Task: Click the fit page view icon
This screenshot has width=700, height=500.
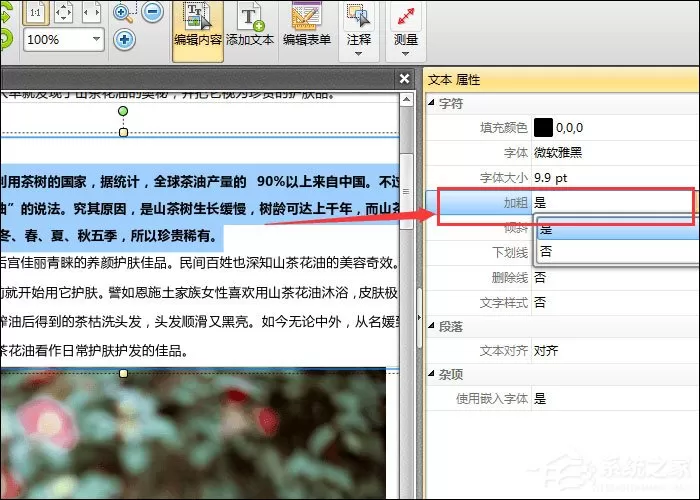Action: [63, 12]
